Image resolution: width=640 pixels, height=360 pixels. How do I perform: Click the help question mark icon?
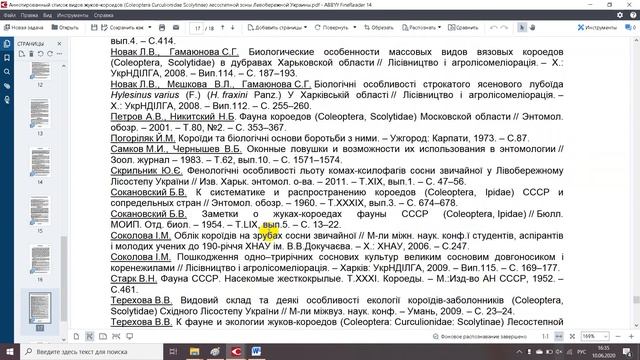point(633,15)
